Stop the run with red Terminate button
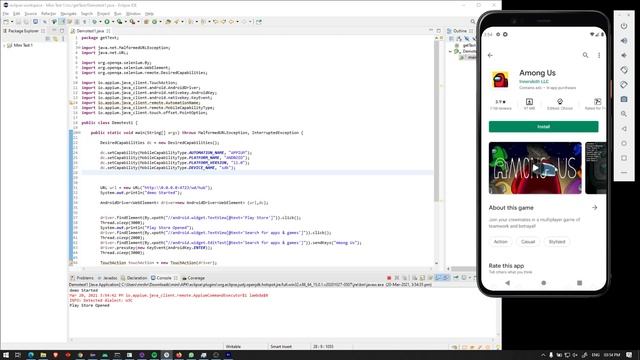The width and height of the screenshot is (640, 360). (x=389, y=278)
